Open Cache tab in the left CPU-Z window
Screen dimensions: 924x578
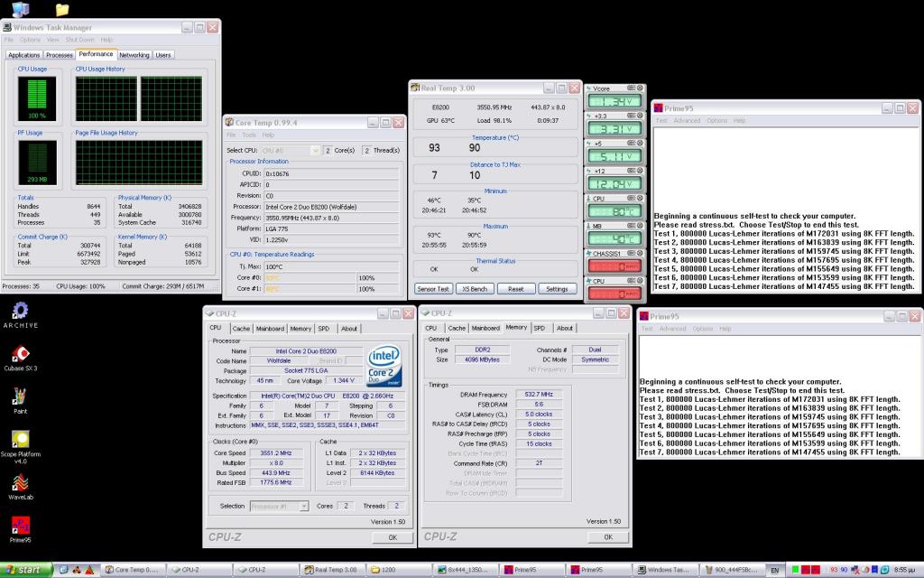coord(241,329)
